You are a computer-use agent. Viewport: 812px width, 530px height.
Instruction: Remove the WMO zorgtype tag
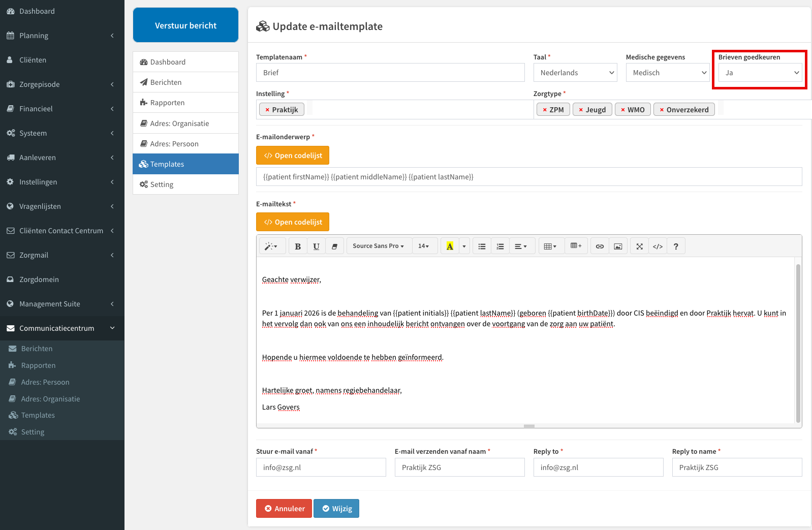(623, 110)
